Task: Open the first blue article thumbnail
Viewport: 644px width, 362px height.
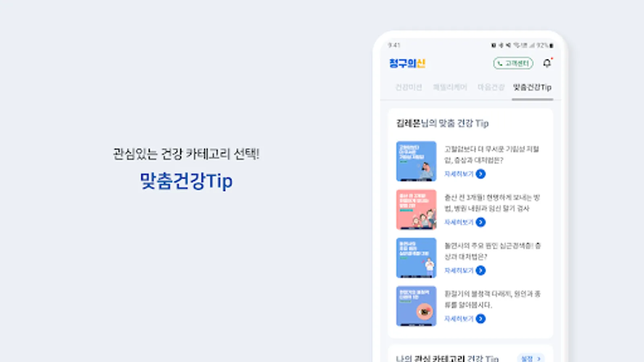Action: pos(416,161)
